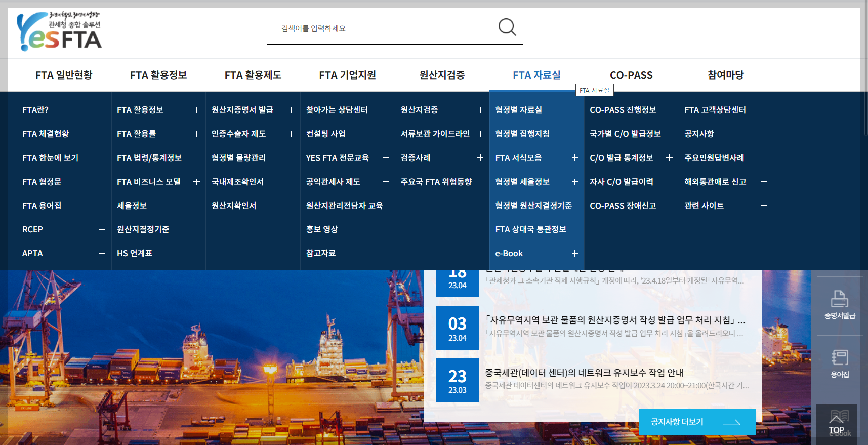The image size is (868, 445).
Task: Open 주요국 FTA 위험동향 link
Action: tap(436, 182)
